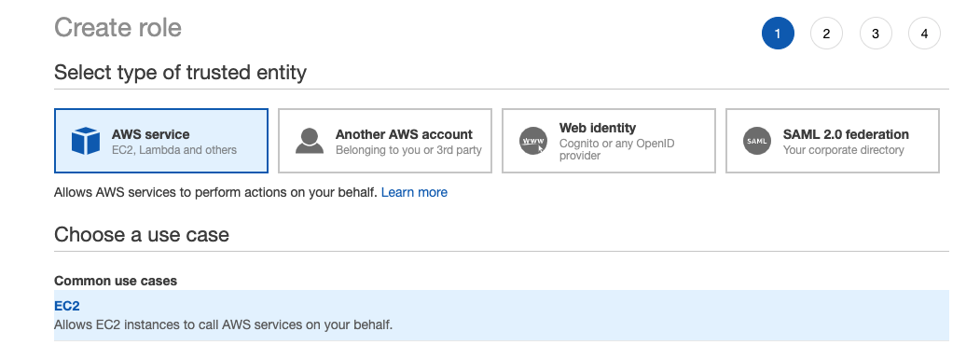Click 'EC2, Lambda and others' subtitle
980x345 pixels.
point(174,150)
